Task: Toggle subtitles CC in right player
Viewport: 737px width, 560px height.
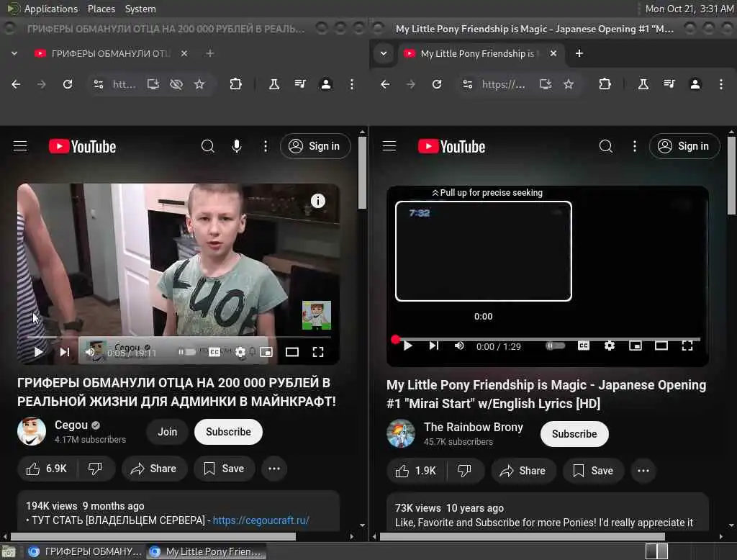Action: (x=583, y=346)
